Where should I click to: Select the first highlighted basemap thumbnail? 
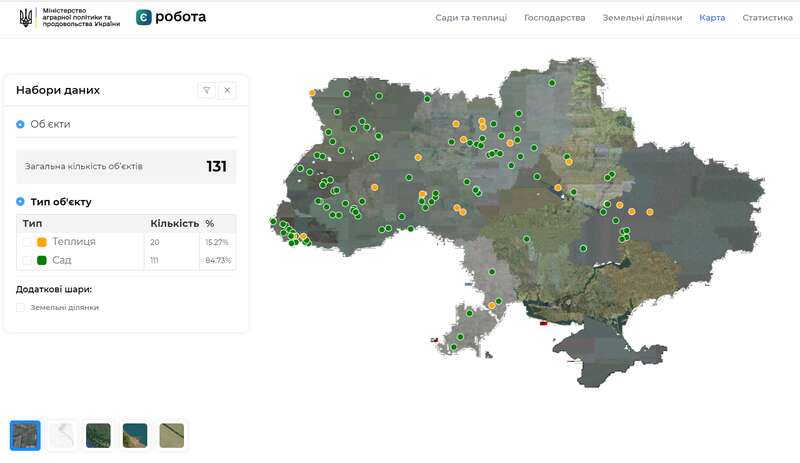pos(25,435)
